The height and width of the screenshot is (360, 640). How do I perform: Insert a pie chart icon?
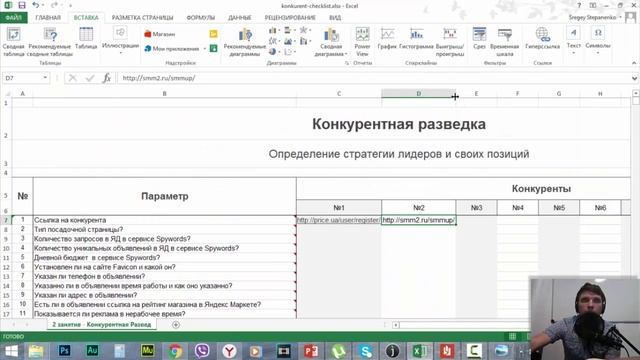click(x=272, y=52)
